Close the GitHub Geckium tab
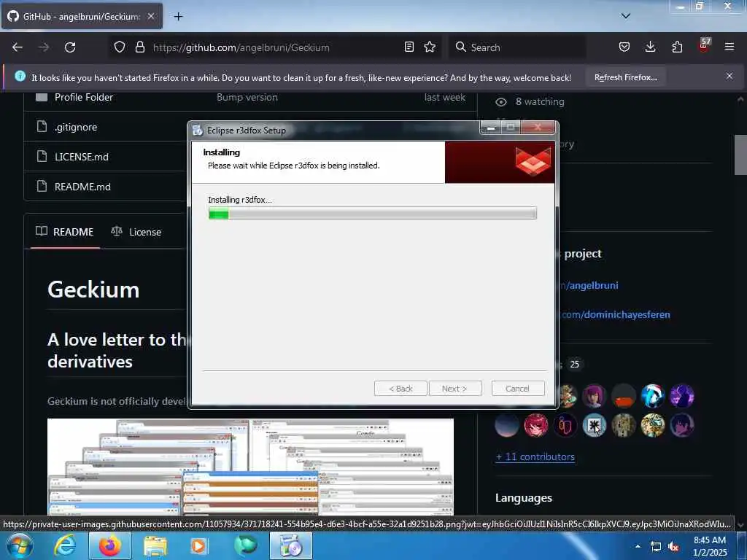Screen dimensions: 747x560 (x=151, y=16)
